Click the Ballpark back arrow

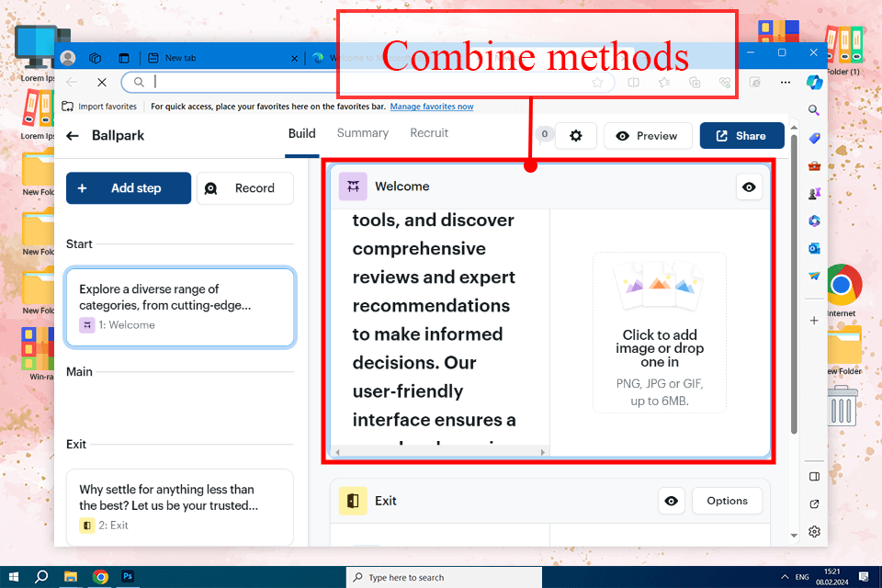(73, 136)
